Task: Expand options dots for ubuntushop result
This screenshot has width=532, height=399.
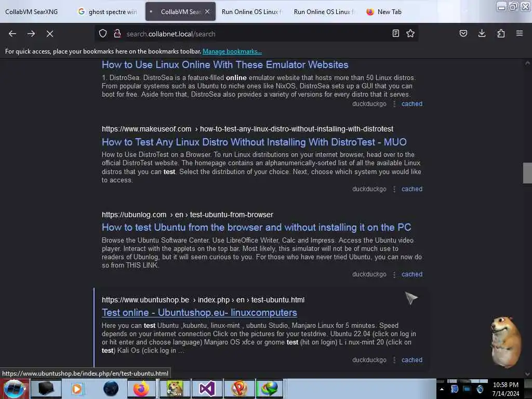Action: [x=394, y=360]
